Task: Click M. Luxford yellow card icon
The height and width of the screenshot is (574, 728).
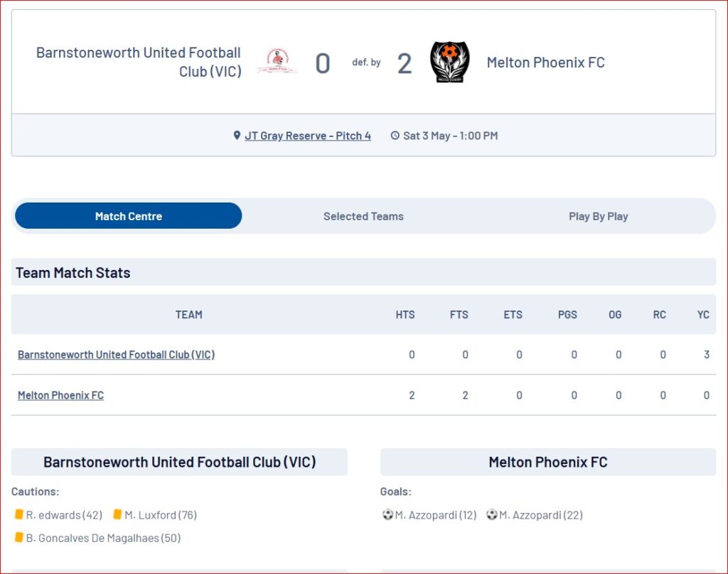Action: [x=117, y=514]
